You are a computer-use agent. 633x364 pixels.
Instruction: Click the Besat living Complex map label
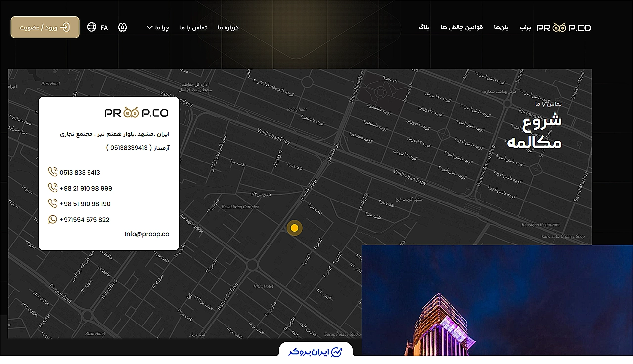[240, 207]
